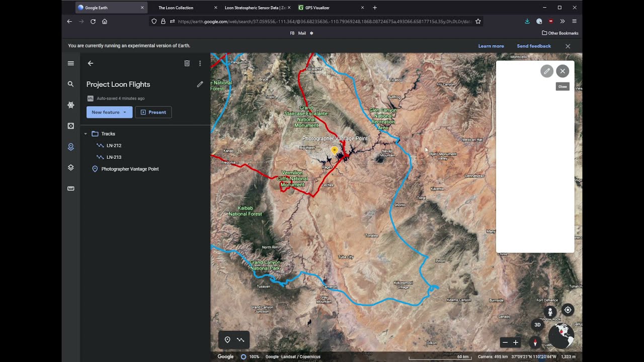Click Grand Canyon National Park label
The width and height of the screenshot is (644, 362).
click(265, 265)
